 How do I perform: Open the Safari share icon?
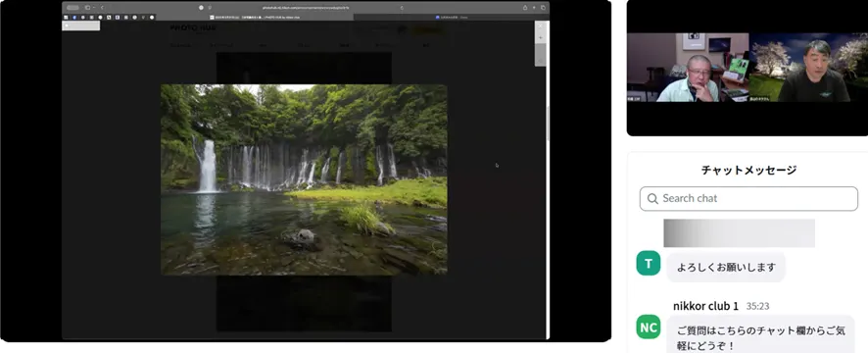525,8
